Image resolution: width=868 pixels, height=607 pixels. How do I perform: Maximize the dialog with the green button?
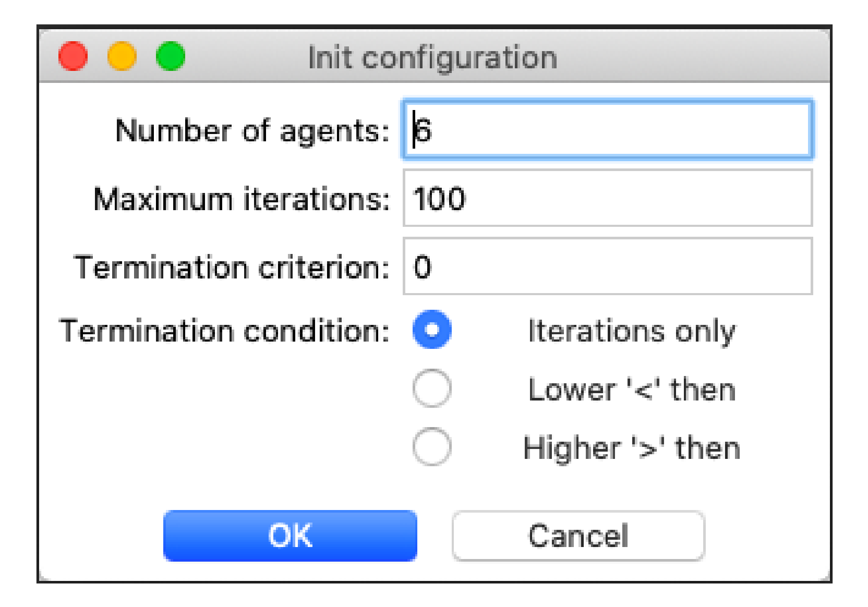pyautogui.click(x=171, y=56)
